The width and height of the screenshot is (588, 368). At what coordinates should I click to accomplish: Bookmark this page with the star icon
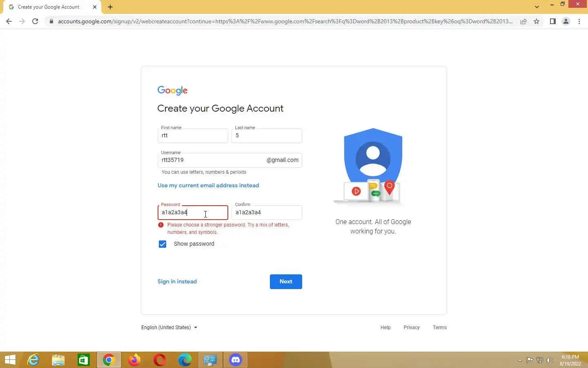[537, 21]
